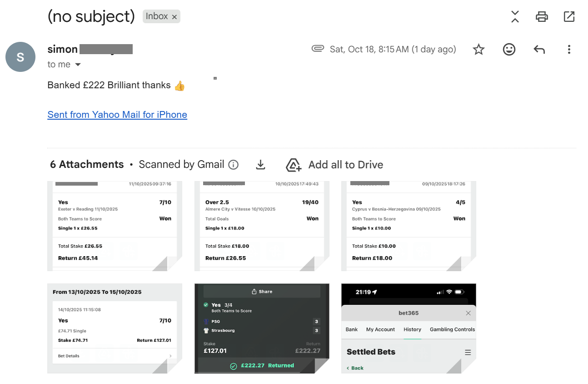Expand recipient details next to 'to me'
The image size is (588, 384).
pos(78,65)
